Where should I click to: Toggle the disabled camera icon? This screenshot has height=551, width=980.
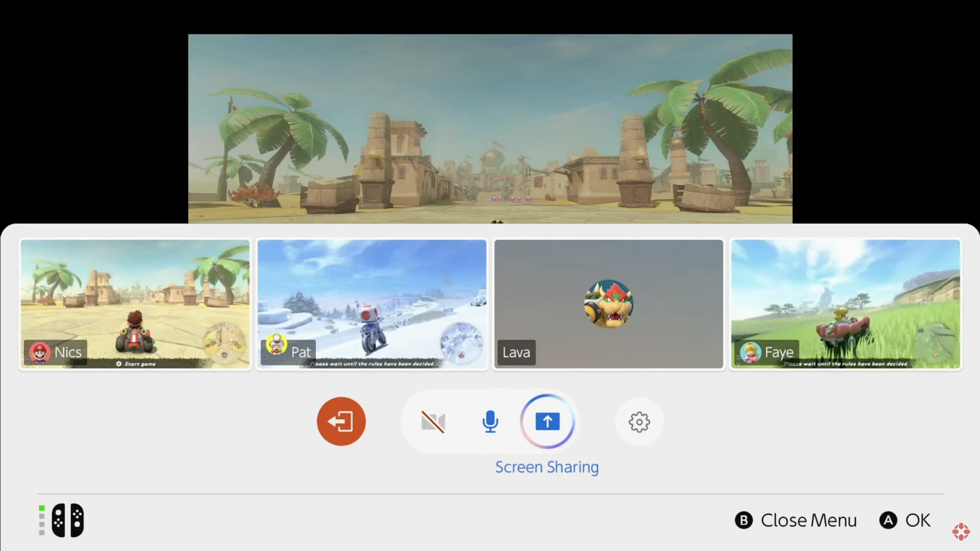click(433, 421)
